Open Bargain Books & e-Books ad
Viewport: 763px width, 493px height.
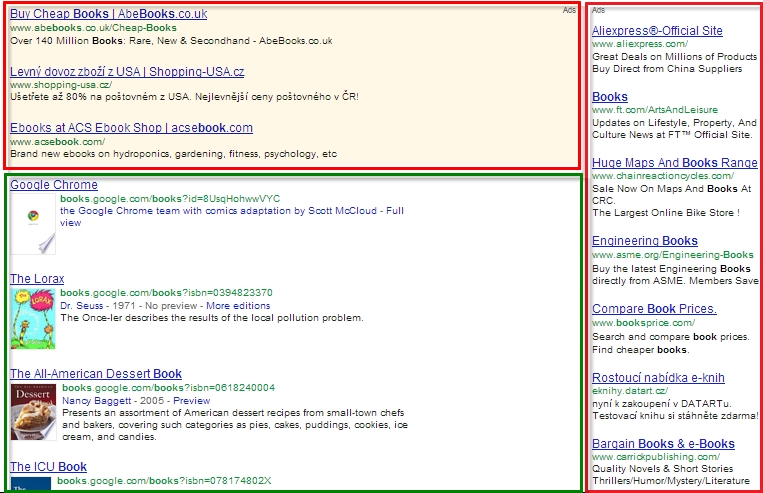(663, 443)
